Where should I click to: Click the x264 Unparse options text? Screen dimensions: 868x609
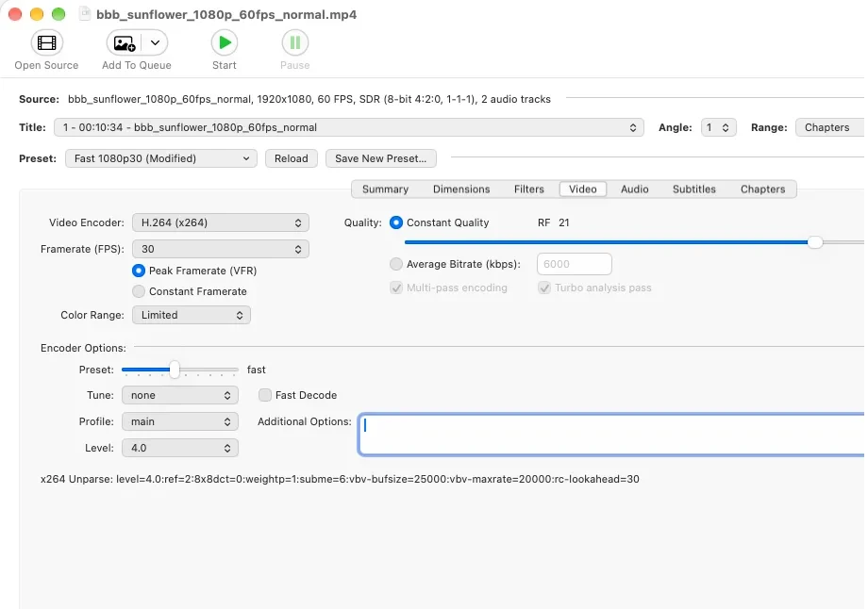pos(340,479)
